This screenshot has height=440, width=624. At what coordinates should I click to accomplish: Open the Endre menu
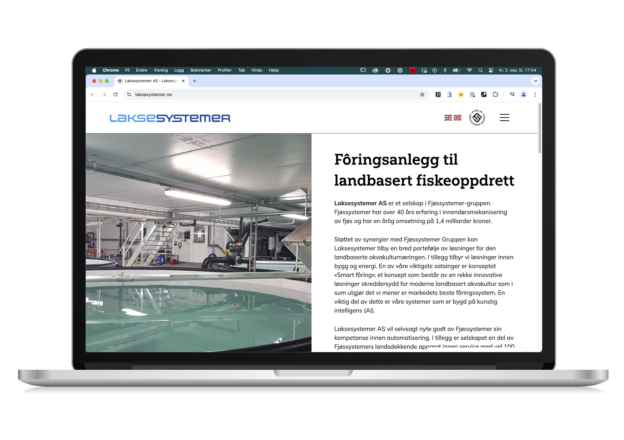[x=141, y=70]
